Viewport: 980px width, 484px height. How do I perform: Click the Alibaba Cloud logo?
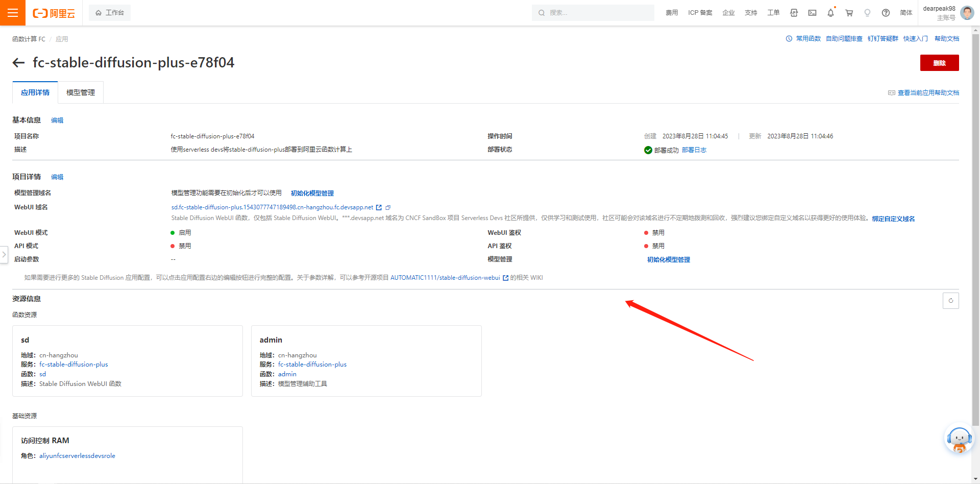[x=54, y=13]
